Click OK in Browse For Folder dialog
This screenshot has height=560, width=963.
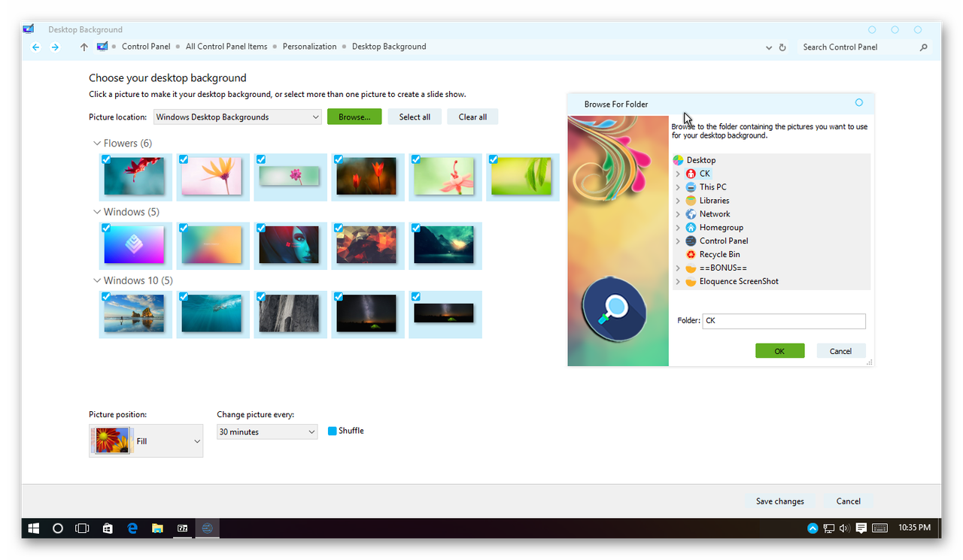pyautogui.click(x=780, y=351)
